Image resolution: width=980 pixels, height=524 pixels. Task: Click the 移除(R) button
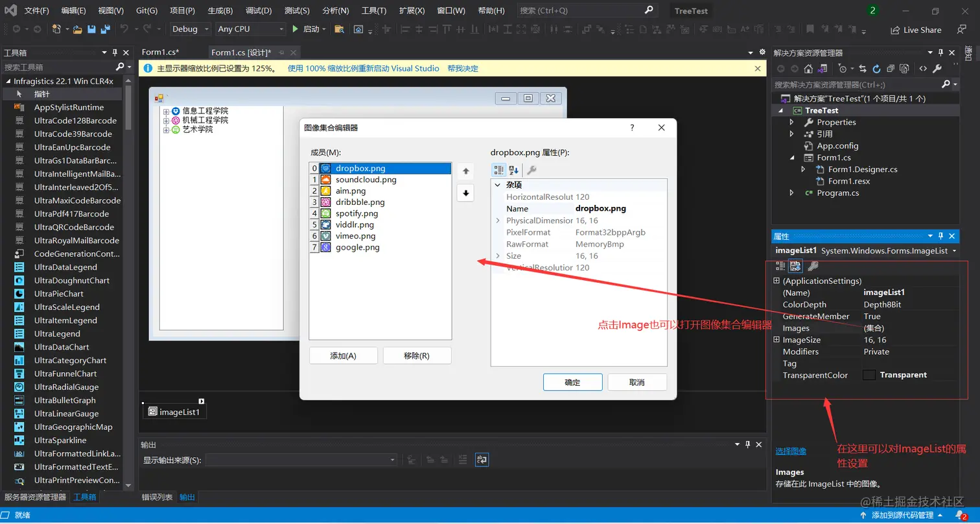[x=417, y=355]
